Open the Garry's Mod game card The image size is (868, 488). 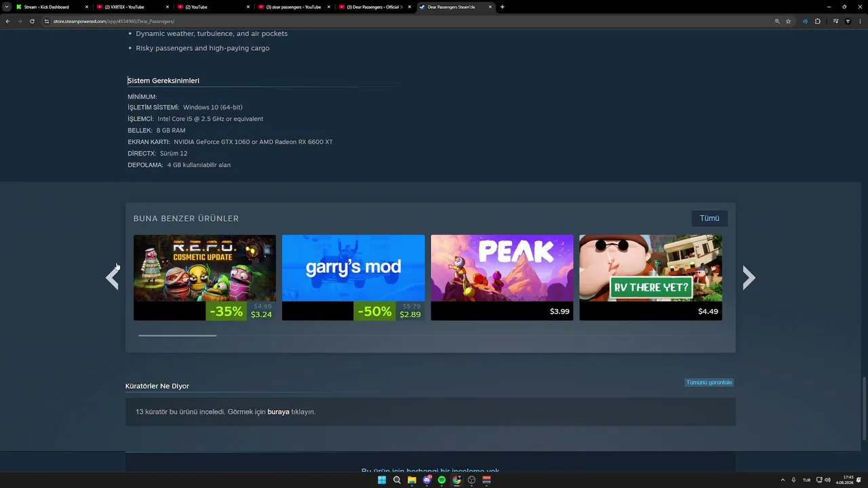pos(353,277)
